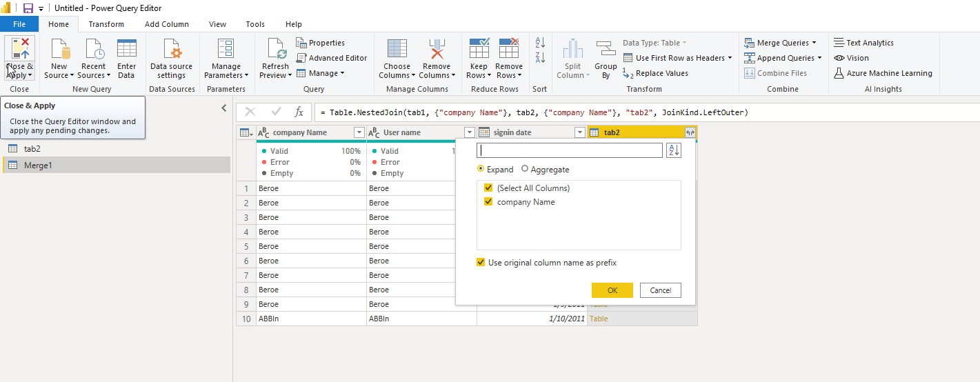Click Manage Parameters icon

(x=226, y=50)
